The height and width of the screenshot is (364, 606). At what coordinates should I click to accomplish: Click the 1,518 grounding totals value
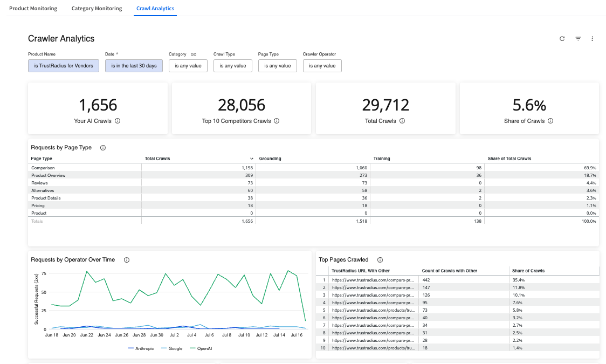361,222
